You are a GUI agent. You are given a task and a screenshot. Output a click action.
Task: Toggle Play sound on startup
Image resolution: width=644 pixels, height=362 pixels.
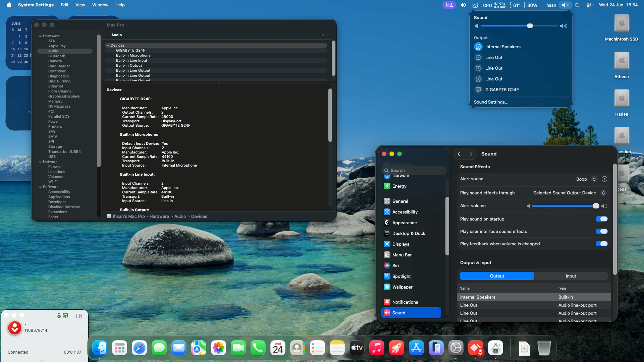pyautogui.click(x=601, y=219)
